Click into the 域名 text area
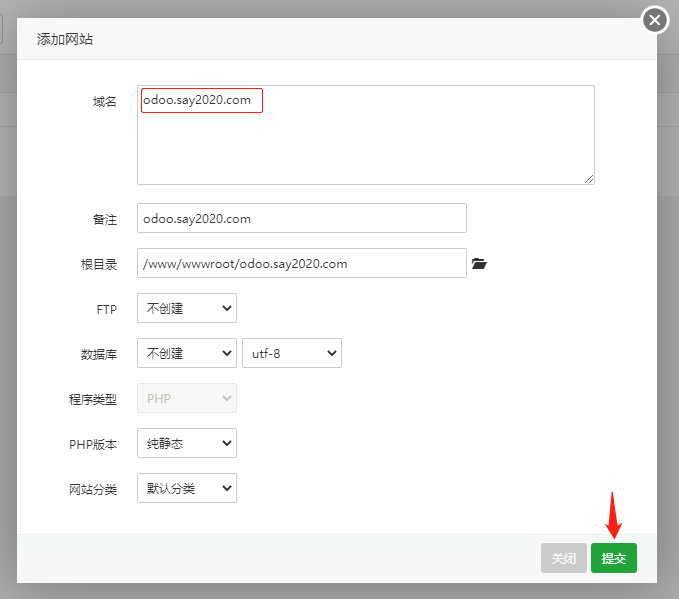Viewport: 679px width, 599px height. (x=365, y=135)
